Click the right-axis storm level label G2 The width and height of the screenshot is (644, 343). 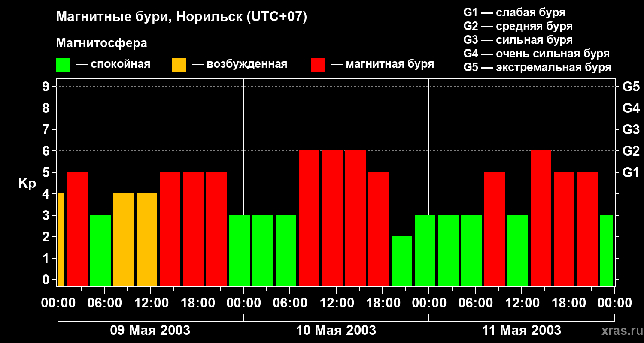[631, 151]
